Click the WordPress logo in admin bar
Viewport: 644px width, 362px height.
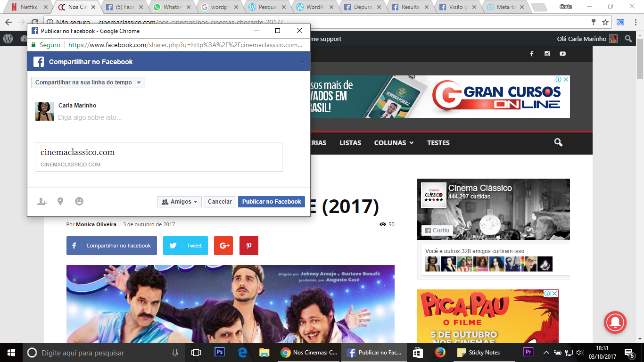tap(8, 39)
